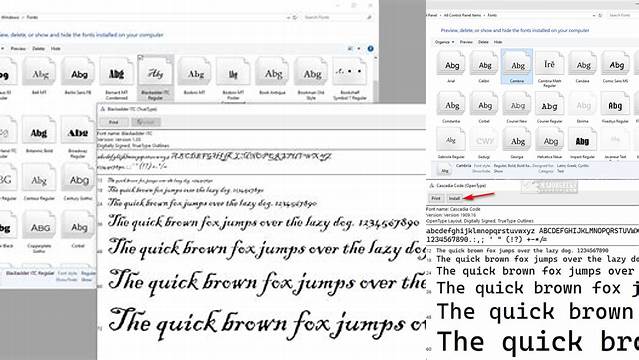Select the Bell MT font icon
Image resolution: width=639 pixels, height=360 pixels.
pos(39,76)
